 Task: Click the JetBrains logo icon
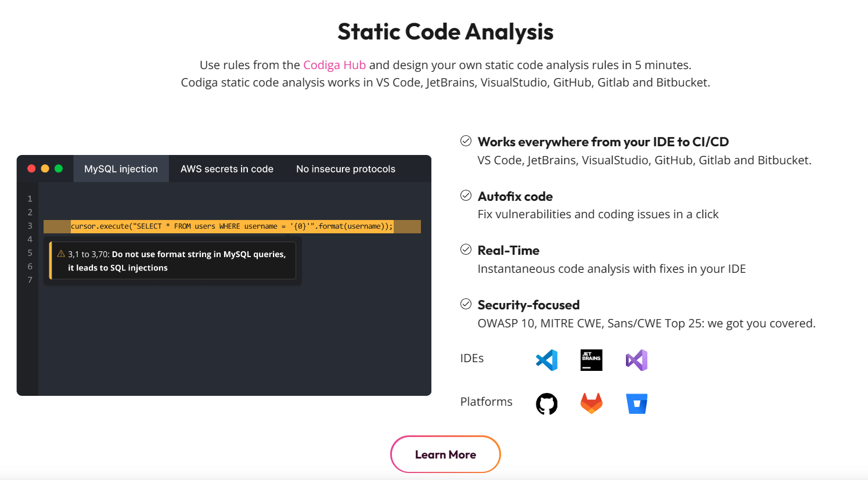point(591,360)
